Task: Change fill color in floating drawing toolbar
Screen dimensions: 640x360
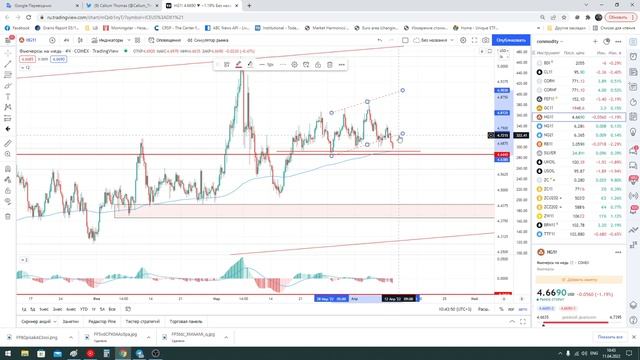Action: (x=250, y=65)
